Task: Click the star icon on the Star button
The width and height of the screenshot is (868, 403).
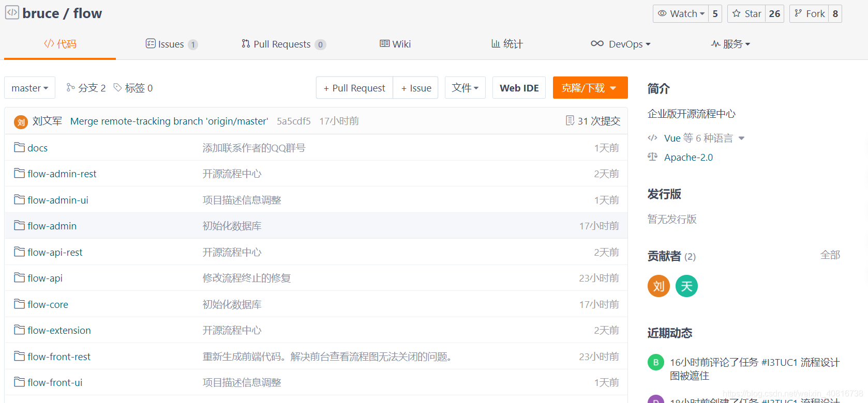Action: click(x=737, y=13)
